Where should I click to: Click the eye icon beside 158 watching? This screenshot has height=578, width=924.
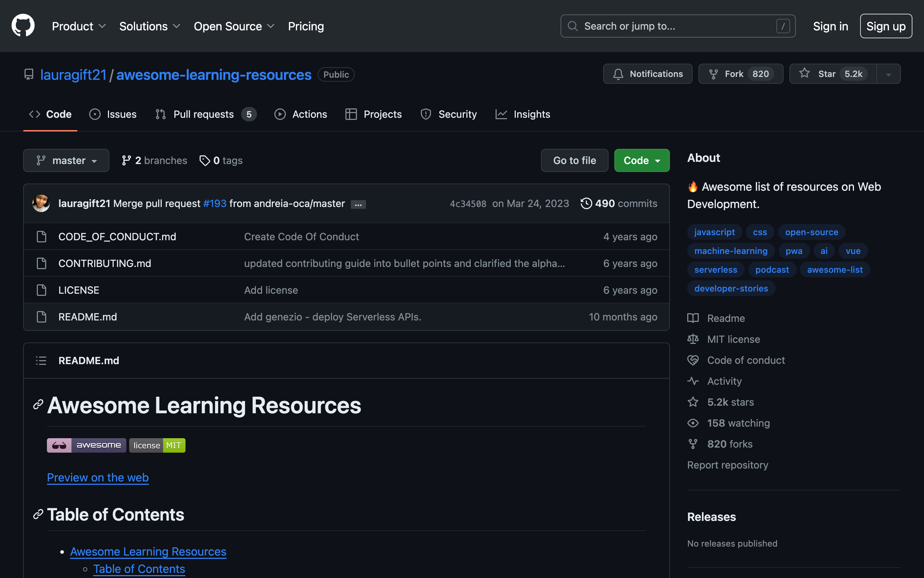[693, 423]
